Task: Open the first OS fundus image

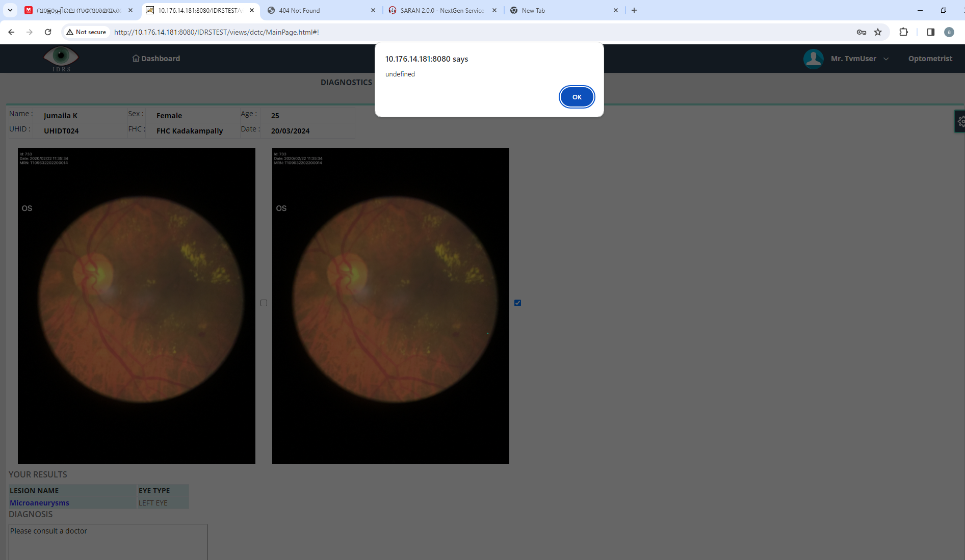Action: (x=137, y=306)
